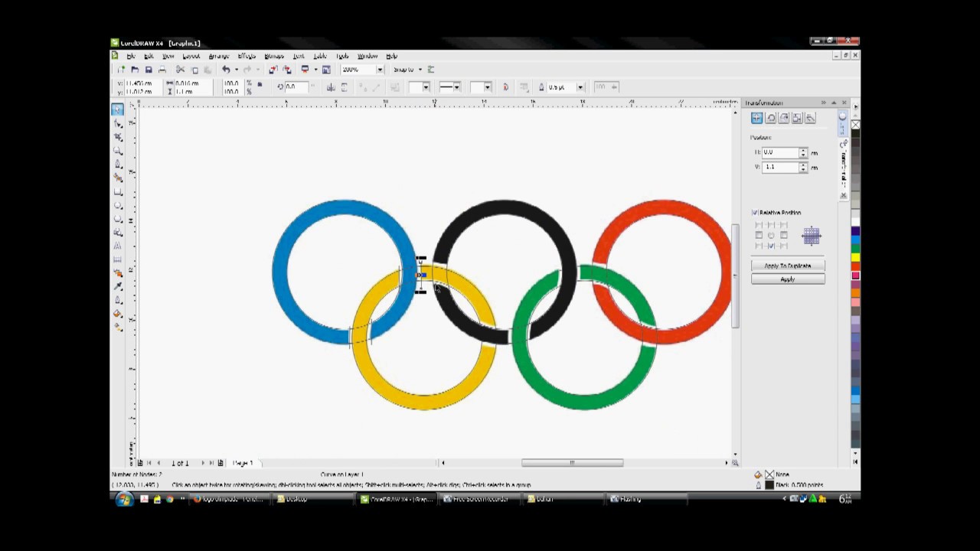Click the Mirror horizontally button
This screenshot has height=551, width=980.
click(x=331, y=87)
